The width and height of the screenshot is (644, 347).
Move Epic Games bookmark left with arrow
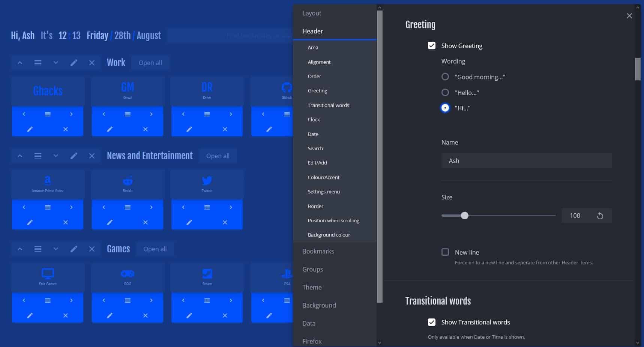point(24,300)
